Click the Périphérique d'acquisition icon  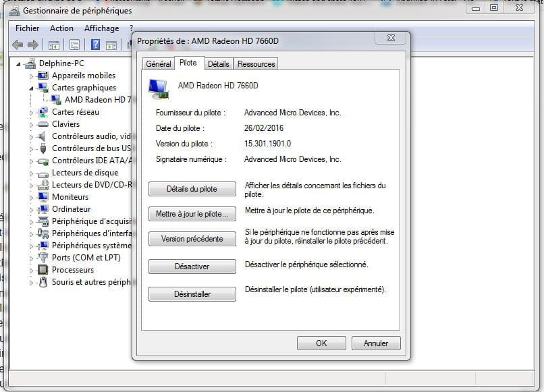click(43, 221)
